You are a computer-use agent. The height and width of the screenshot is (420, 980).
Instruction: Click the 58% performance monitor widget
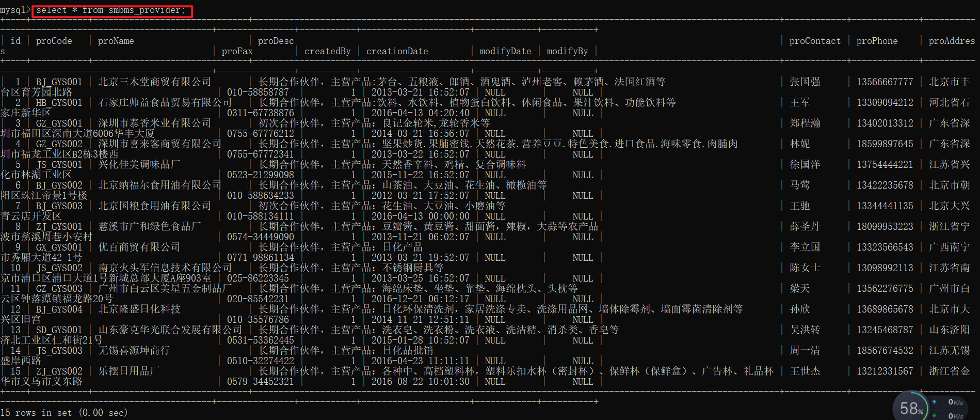pyautogui.click(x=911, y=408)
